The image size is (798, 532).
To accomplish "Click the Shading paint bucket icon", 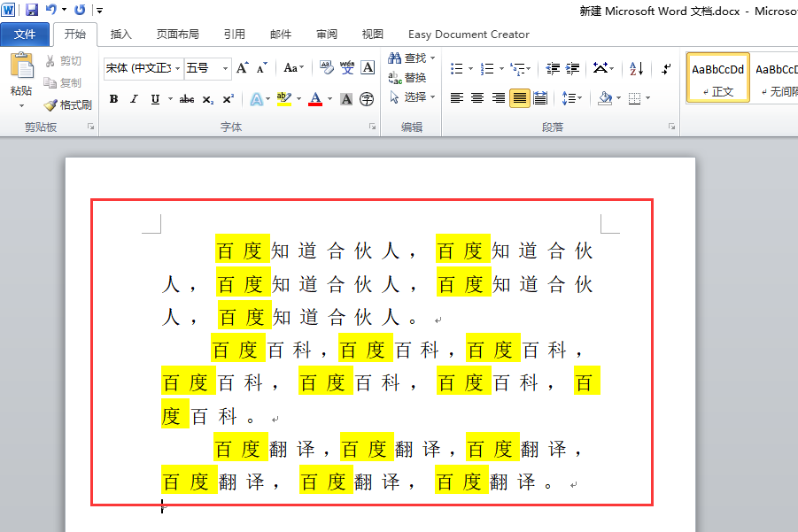I will click(605, 98).
